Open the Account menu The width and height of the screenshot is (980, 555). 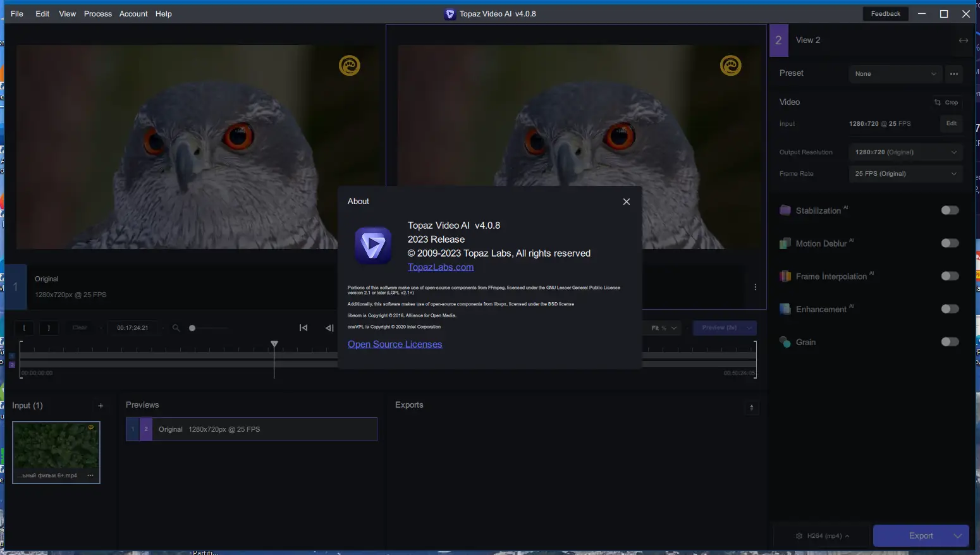[133, 13]
